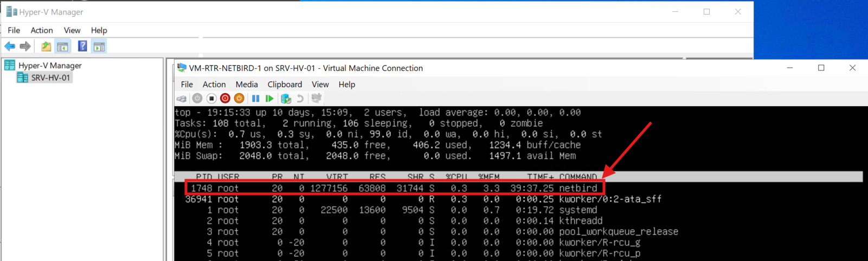Select SRV-HV-01 in the console tree
Viewport: 868px width, 261px height.
click(50, 78)
